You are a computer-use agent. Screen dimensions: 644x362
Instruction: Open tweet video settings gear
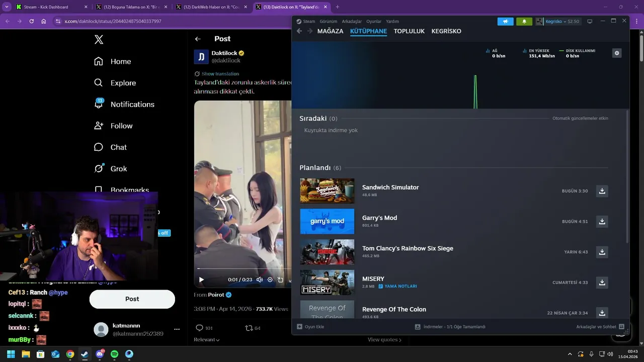(270, 280)
